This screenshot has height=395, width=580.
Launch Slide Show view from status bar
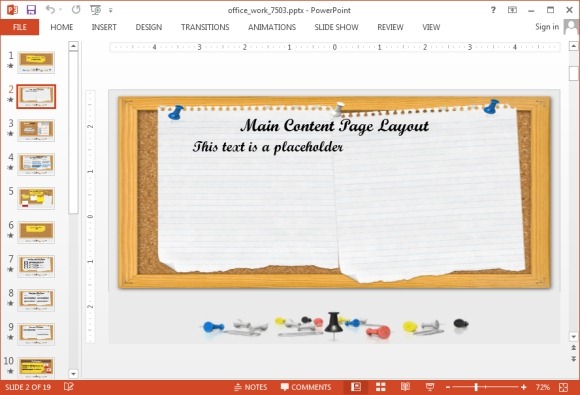(x=430, y=387)
